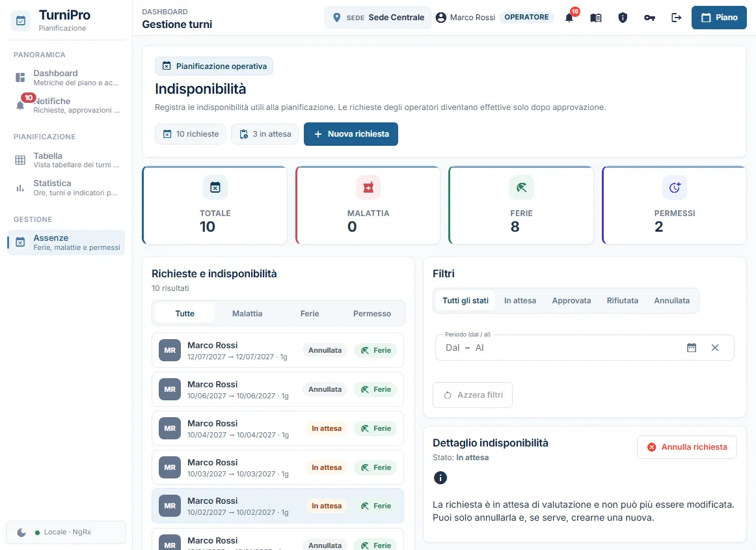Screen dimensions: 756x550
Task: Click Azzera filtri button
Action: point(472,395)
